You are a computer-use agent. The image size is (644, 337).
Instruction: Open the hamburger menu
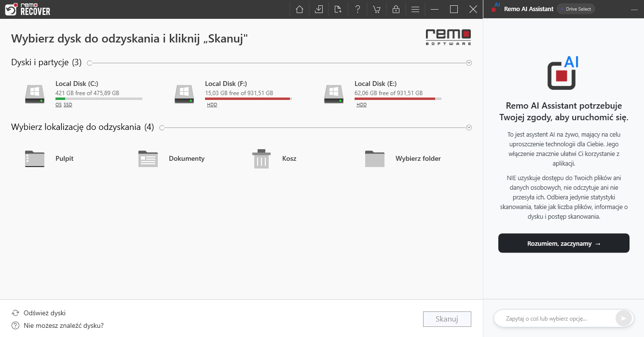[415, 9]
